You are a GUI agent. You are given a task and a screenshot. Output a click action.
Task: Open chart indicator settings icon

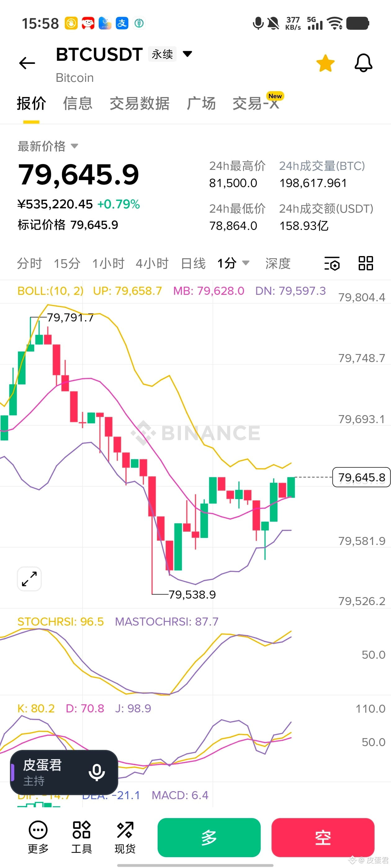(x=332, y=263)
